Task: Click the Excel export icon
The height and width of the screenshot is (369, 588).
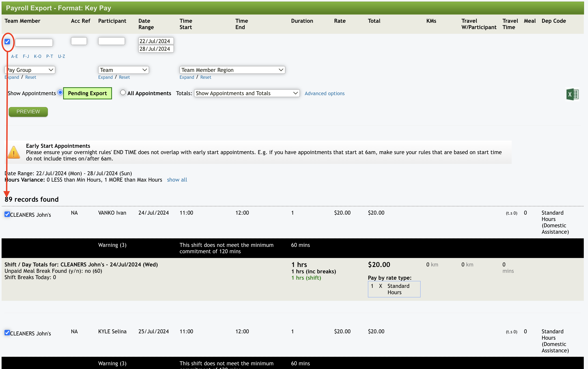Action: point(572,94)
